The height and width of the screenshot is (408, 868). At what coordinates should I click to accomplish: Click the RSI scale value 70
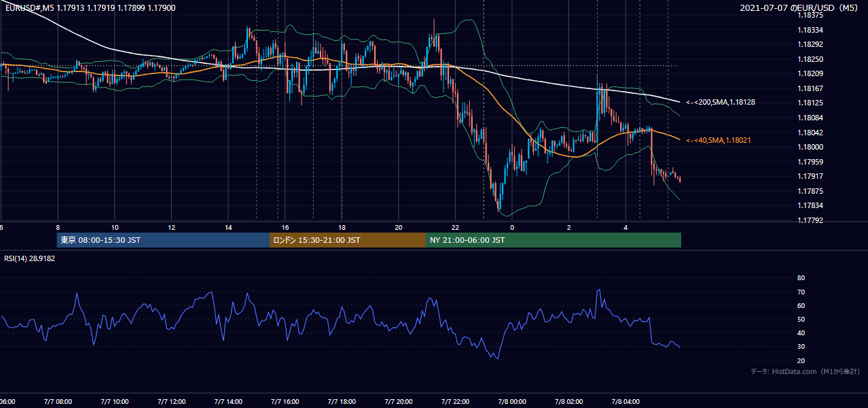coord(801,292)
